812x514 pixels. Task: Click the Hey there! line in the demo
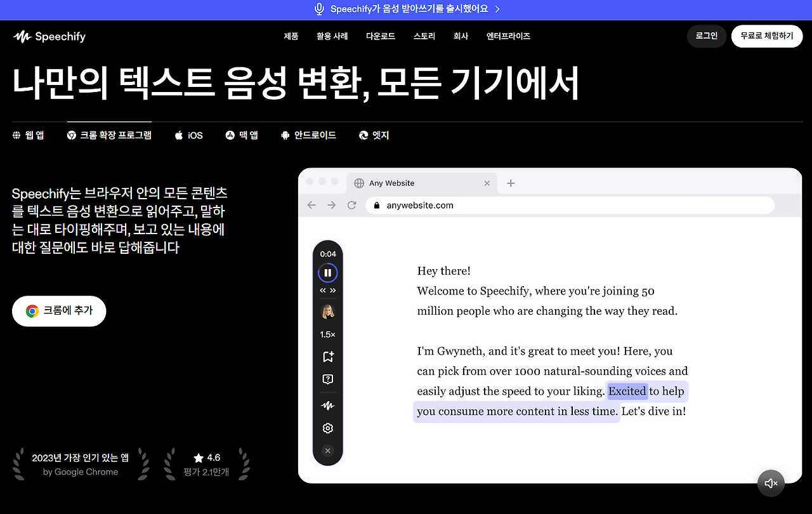point(444,271)
